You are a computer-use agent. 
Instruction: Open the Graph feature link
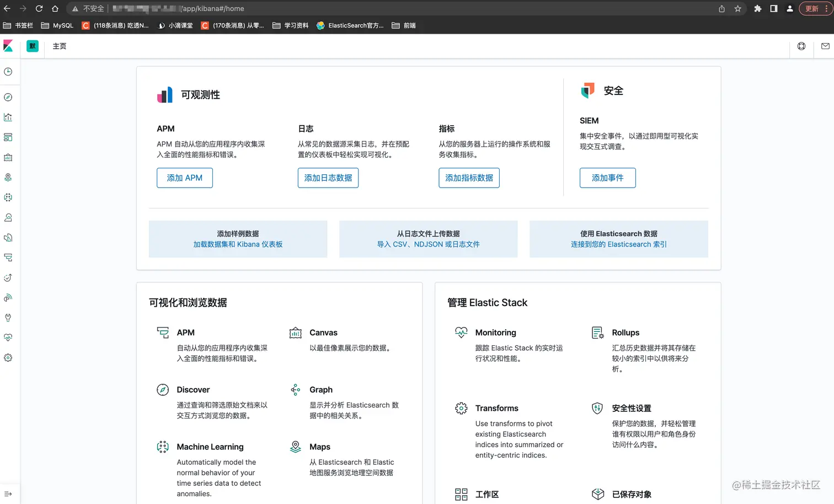click(321, 390)
